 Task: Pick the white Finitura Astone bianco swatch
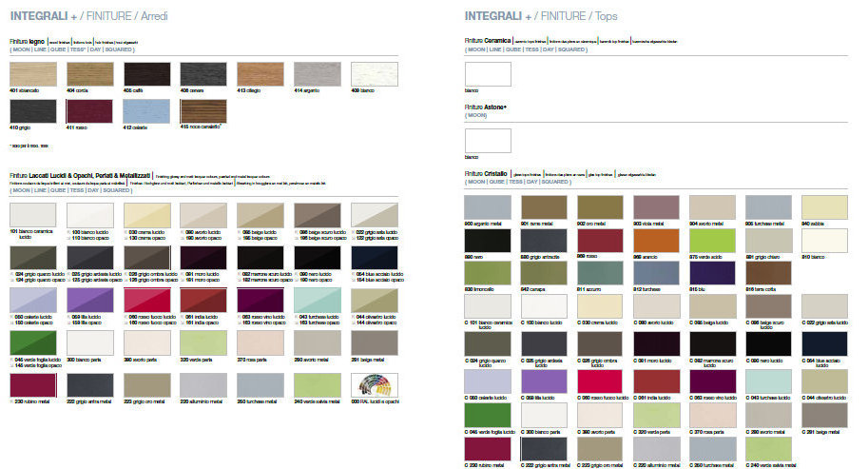(487, 140)
